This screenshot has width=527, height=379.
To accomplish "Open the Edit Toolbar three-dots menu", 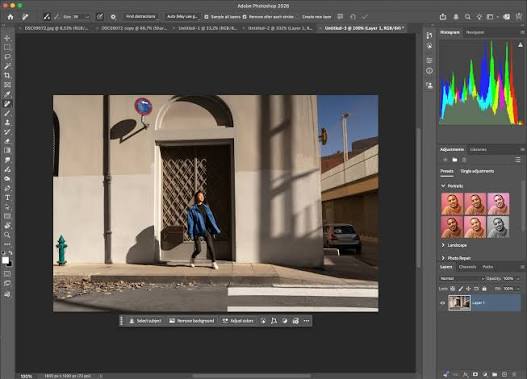I will 7,244.
